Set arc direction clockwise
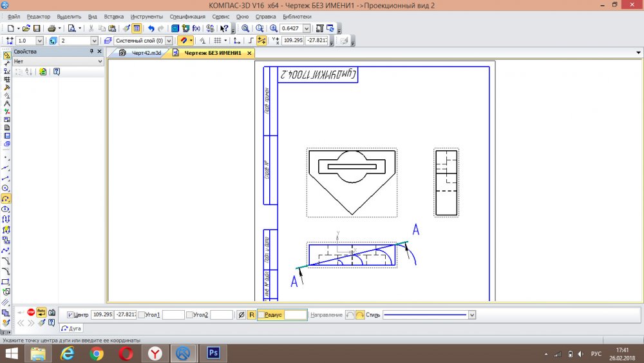 [x=360, y=315]
